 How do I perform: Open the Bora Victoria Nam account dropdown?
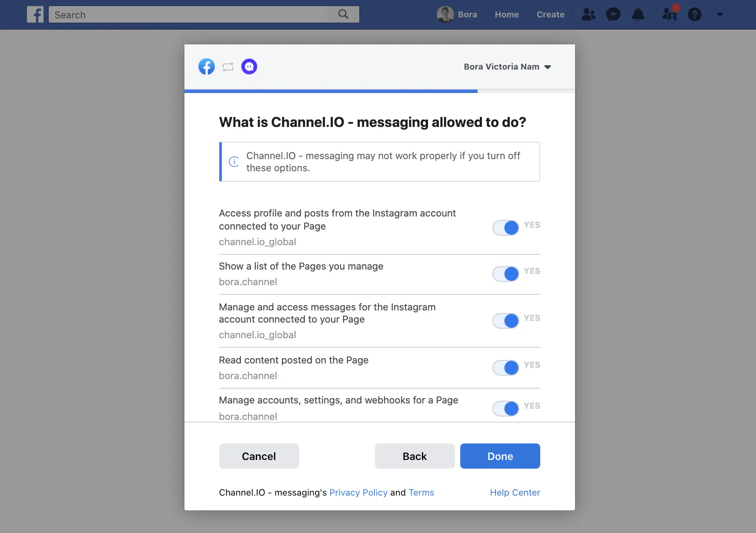[507, 67]
